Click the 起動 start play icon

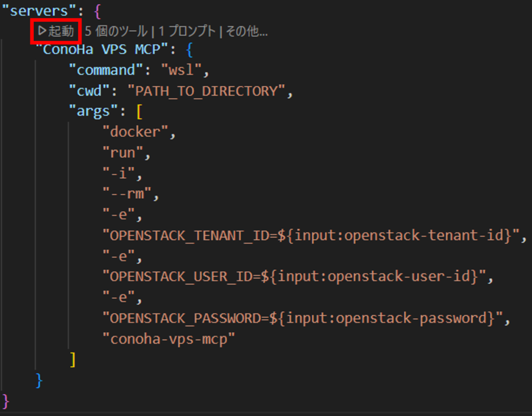coord(43,31)
